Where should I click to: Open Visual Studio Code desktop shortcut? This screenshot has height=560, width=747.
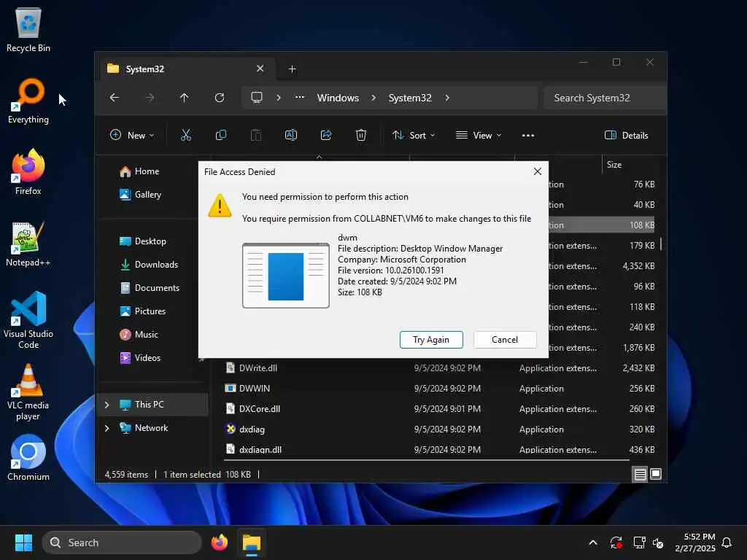(28, 320)
